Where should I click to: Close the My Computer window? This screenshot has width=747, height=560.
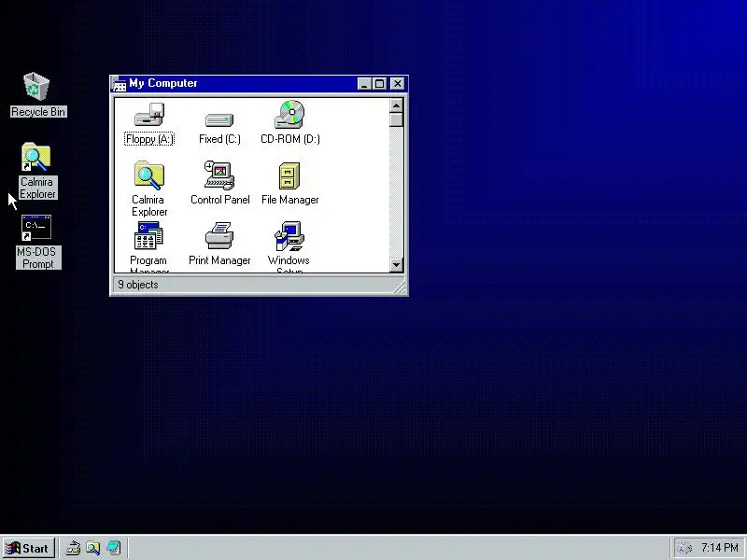398,84
